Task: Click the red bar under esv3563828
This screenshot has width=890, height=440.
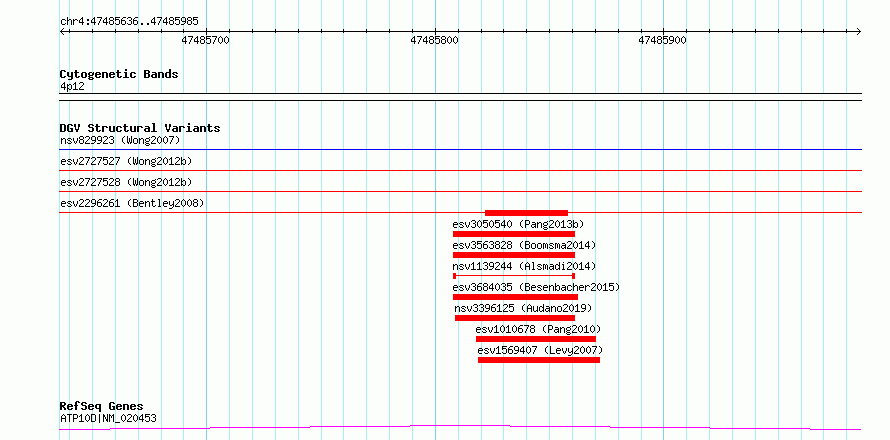Action: [514, 255]
